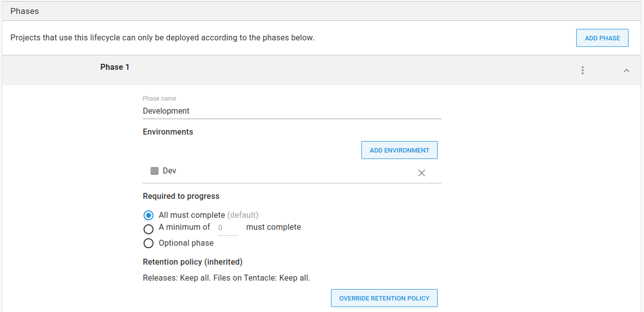Choose A minimum of must complete
The width and height of the screenshot is (644, 312).
pyautogui.click(x=149, y=229)
